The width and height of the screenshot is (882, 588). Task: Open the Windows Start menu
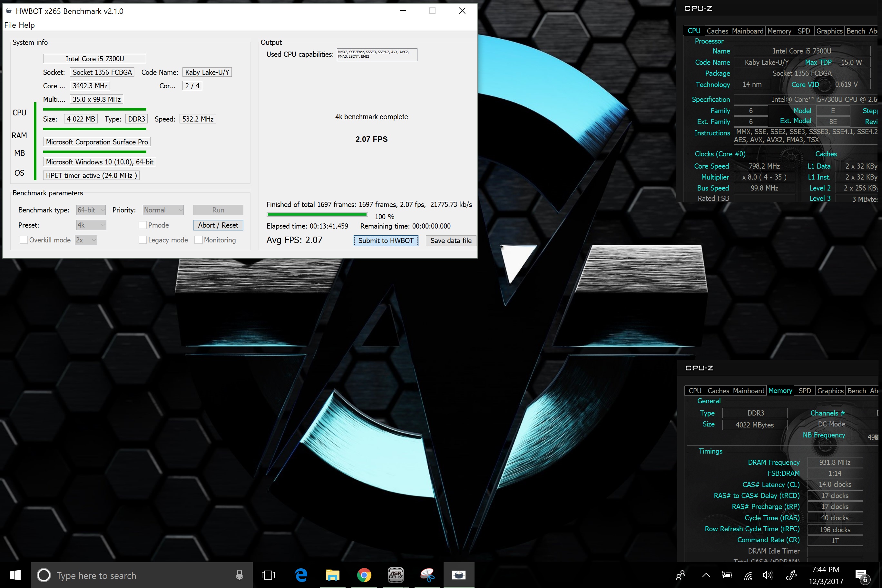point(15,575)
